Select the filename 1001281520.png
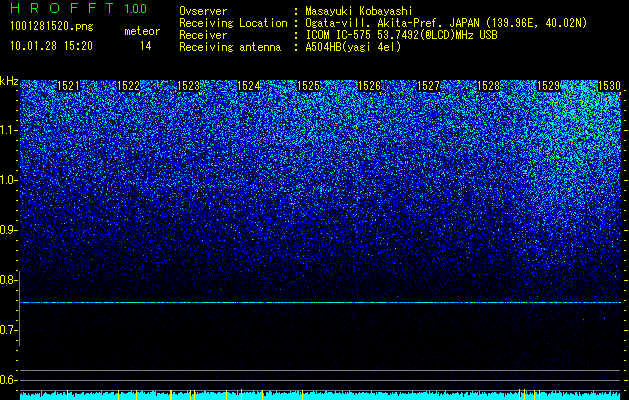This screenshot has width=629, height=400. click(x=52, y=27)
